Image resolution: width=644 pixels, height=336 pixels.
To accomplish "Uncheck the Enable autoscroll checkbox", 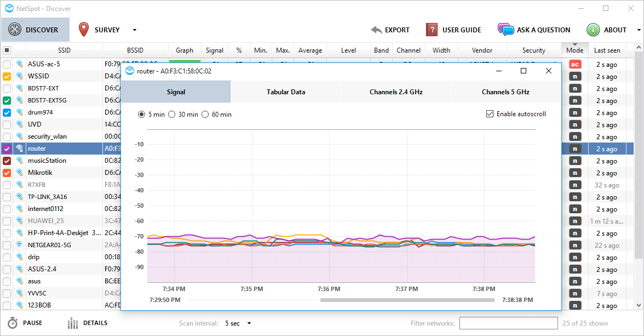I will (x=490, y=114).
